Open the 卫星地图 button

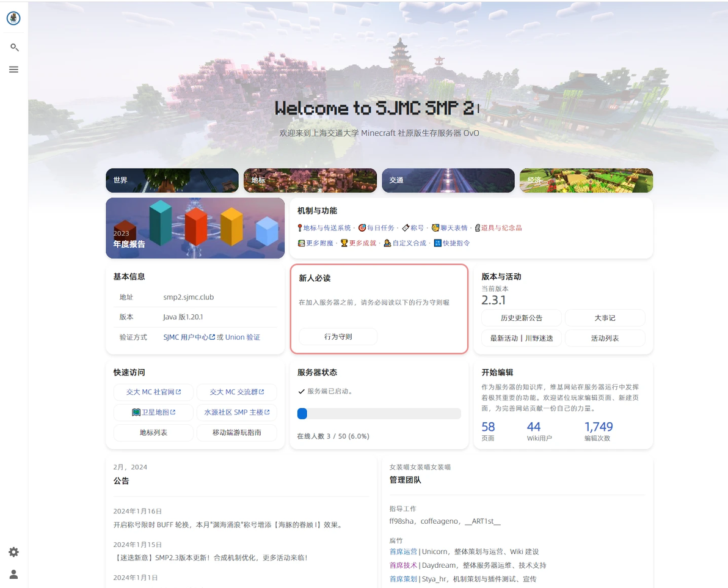click(x=154, y=413)
